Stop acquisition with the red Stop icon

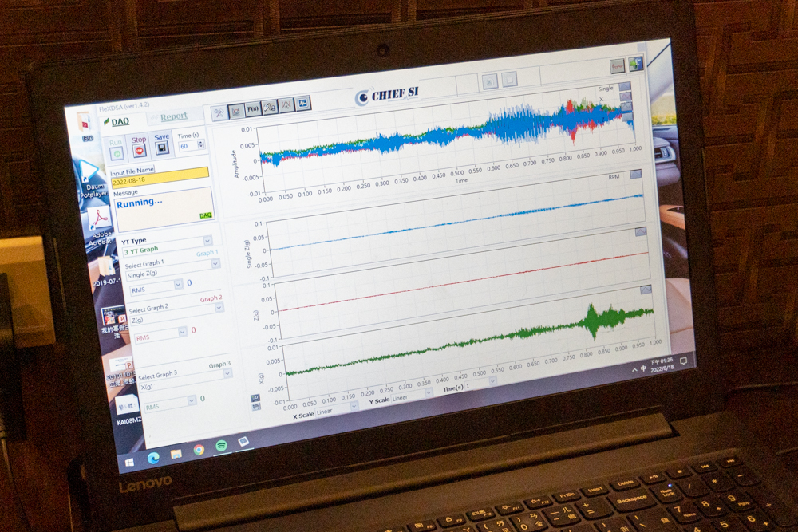pos(140,151)
